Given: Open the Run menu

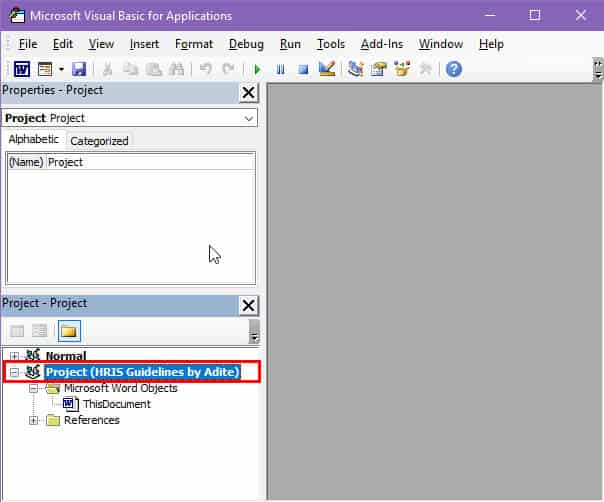Looking at the screenshot, I should point(290,44).
